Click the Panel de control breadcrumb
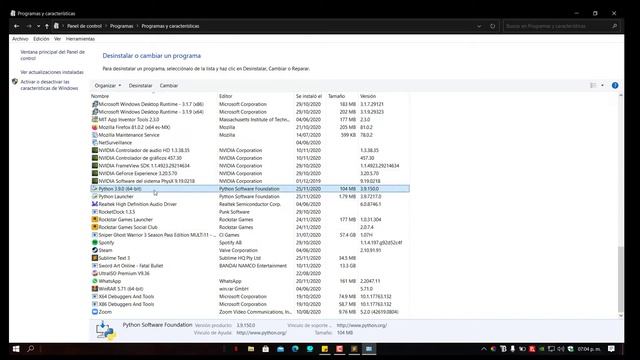Screen dimensions: 640x360 pyautogui.click(x=84, y=26)
